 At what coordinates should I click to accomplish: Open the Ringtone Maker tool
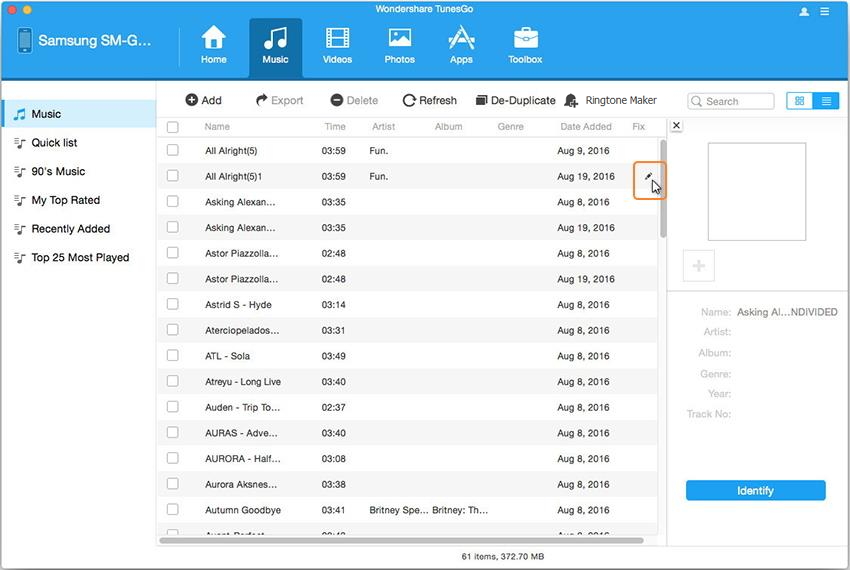610,100
